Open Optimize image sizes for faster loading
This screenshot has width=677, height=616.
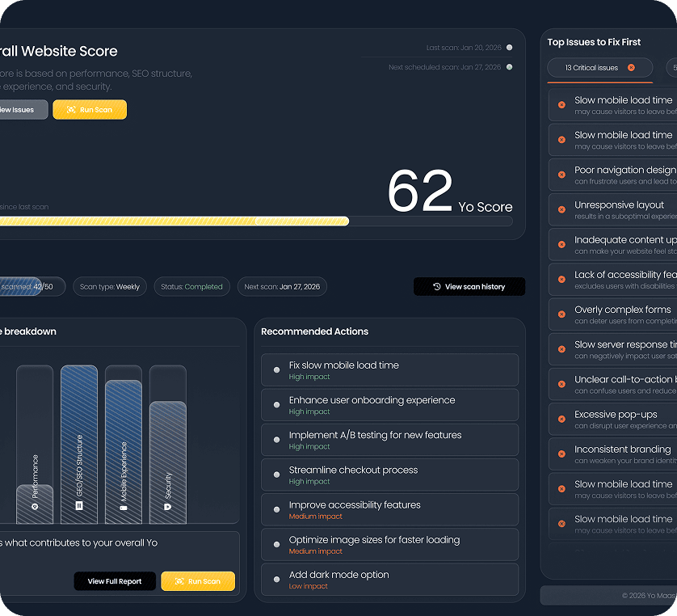click(390, 545)
